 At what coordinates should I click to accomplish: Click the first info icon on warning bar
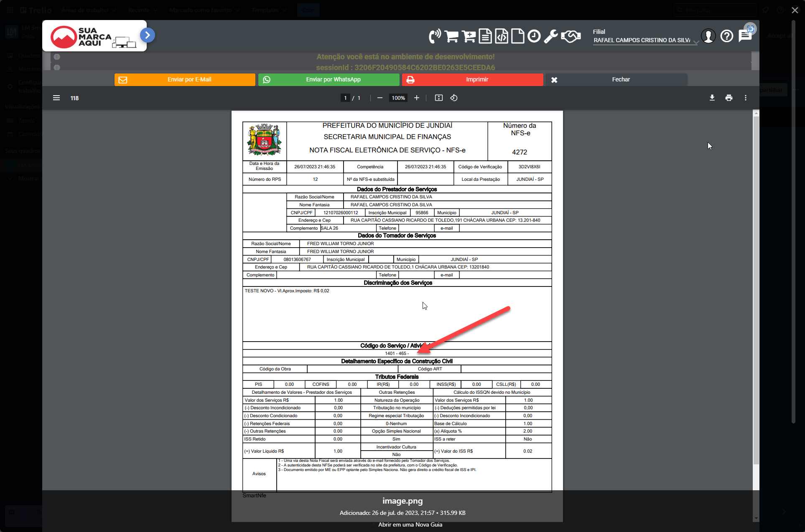(57, 57)
